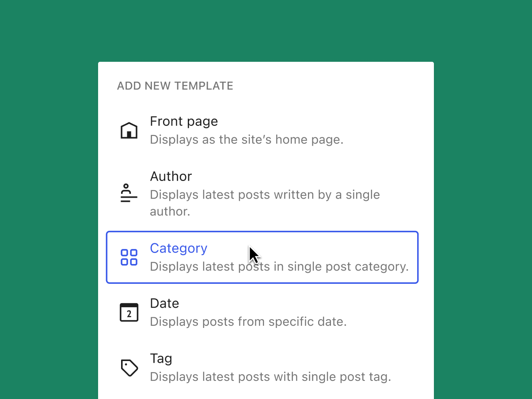
Task: Click the ADD NEW TEMPLATE heading
Action: (x=175, y=86)
